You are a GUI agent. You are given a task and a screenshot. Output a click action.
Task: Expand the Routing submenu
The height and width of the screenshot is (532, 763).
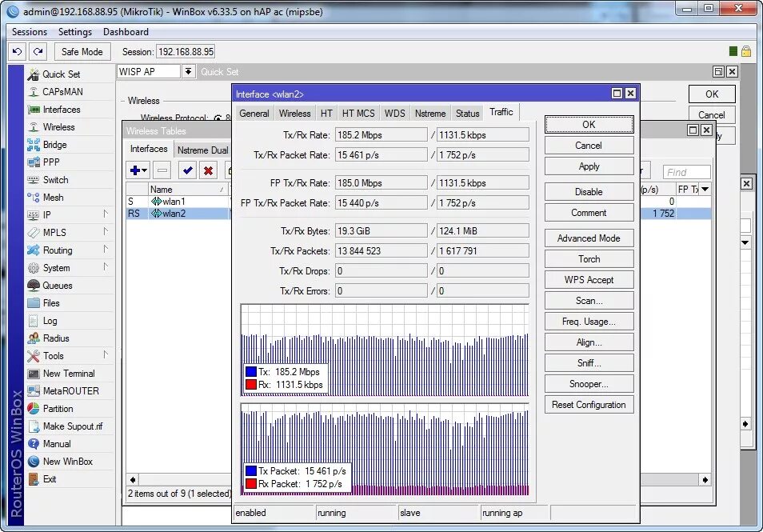[x=106, y=250]
